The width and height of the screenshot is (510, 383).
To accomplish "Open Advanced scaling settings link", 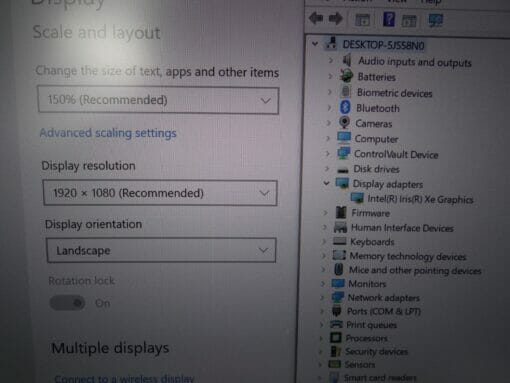I will (108, 133).
